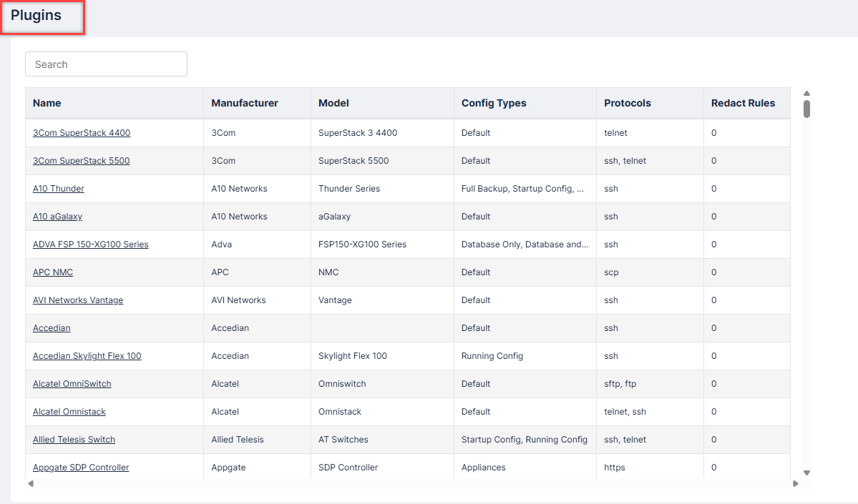Sort by Manufacturer column header
Viewport: 858px width, 504px height.
point(245,103)
